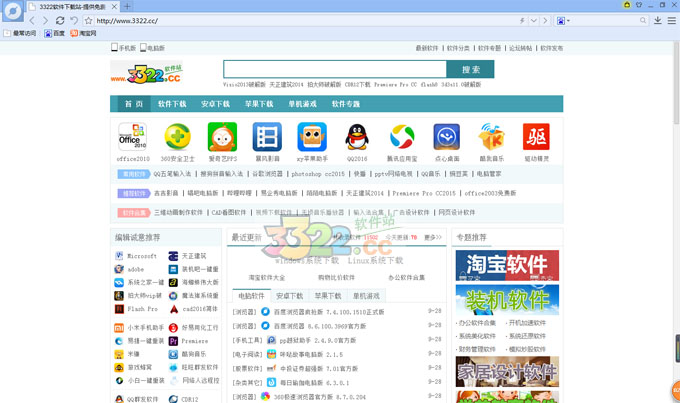The height and width of the screenshot is (403, 680).
Task: Select the 软件下载 navigation tab
Action: [x=172, y=104]
